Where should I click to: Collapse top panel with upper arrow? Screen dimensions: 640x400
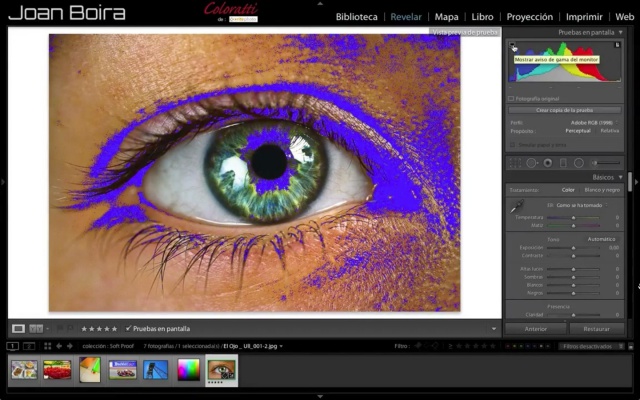coord(320,3)
